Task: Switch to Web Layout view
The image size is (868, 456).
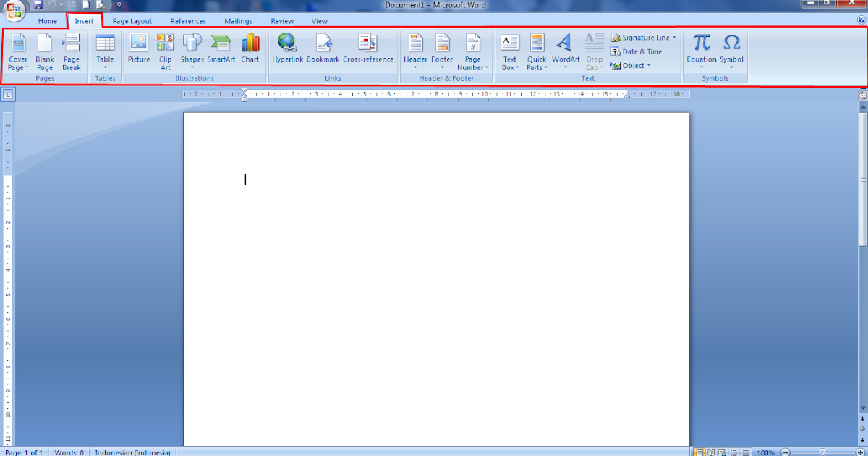Action: tap(723, 452)
